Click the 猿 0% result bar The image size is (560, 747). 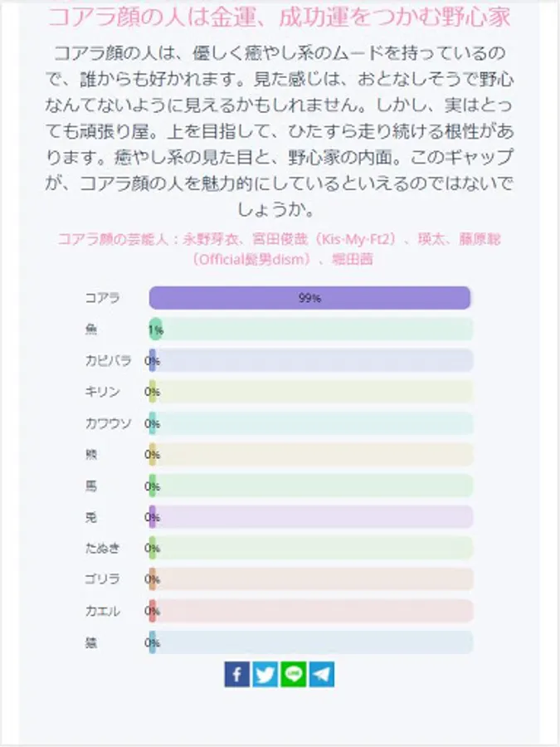[311, 642]
